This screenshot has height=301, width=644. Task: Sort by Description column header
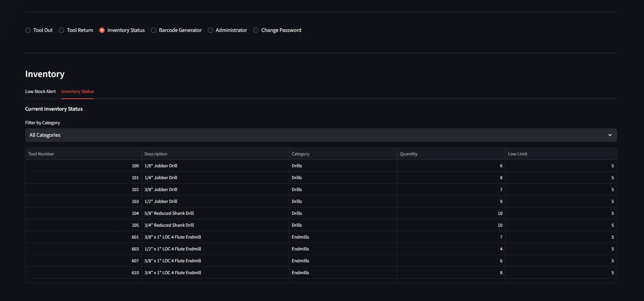pos(156,154)
